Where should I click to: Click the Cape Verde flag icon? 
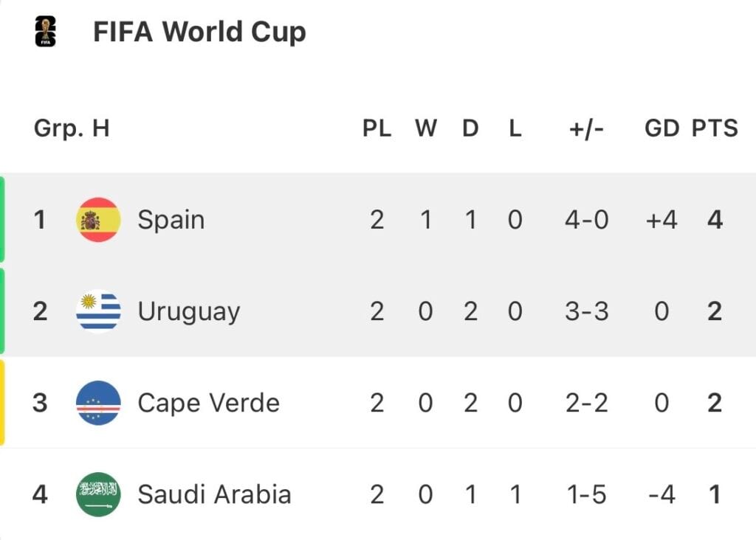coord(98,403)
